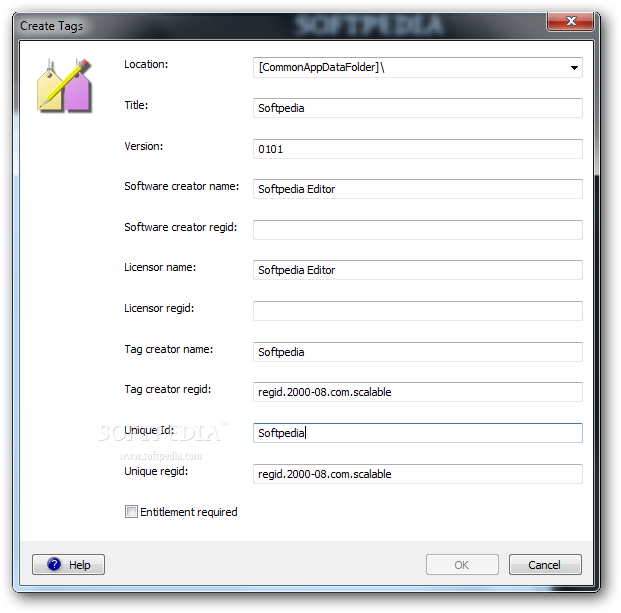
Task: Click the 'Tag creator regid:' label
Action: click(168, 389)
